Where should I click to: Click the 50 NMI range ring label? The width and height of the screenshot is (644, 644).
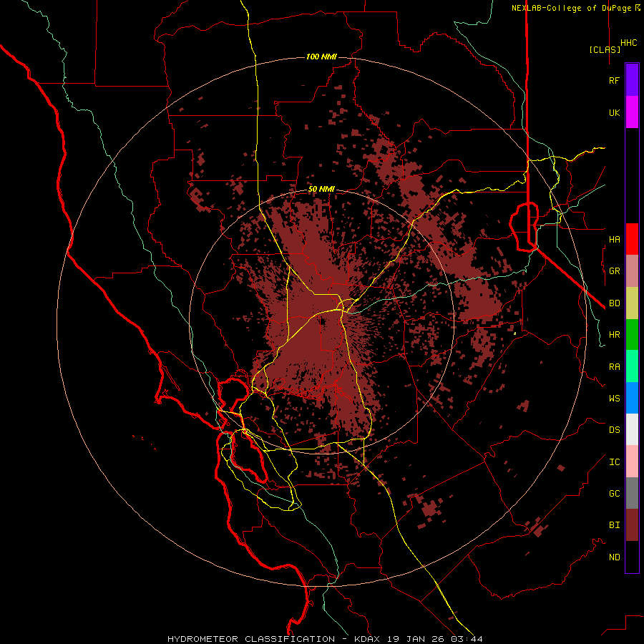coord(321,189)
